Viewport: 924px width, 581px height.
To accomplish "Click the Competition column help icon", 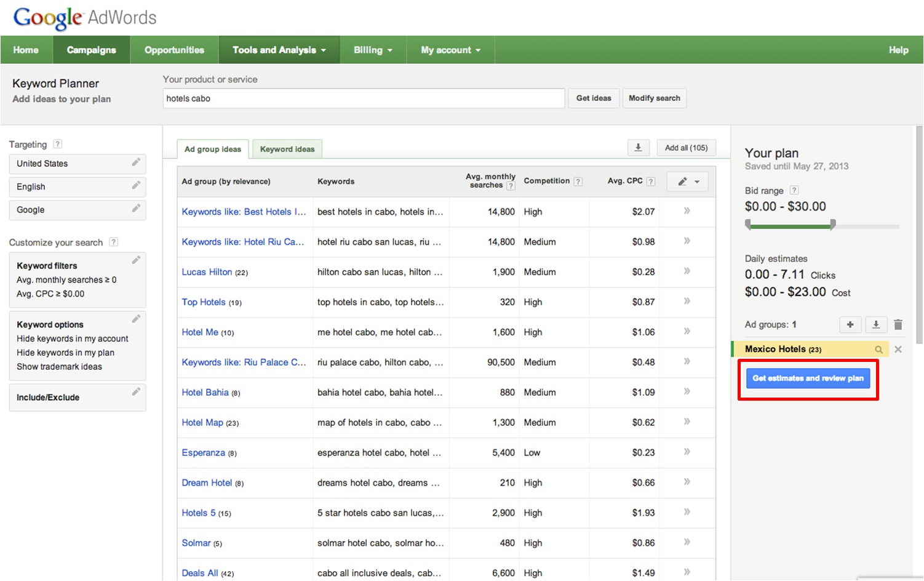I will click(578, 182).
